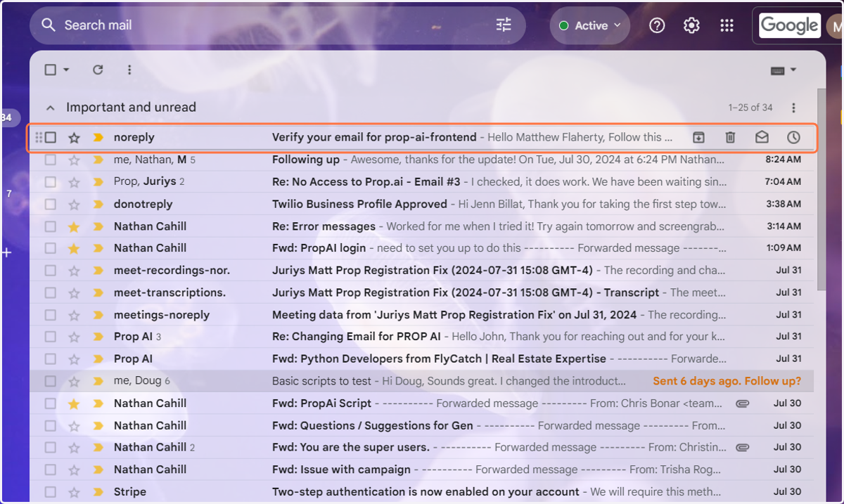The height and width of the screenshot is (504, 844).
Task: Open the Following up conversation
Action: (421, 160)
